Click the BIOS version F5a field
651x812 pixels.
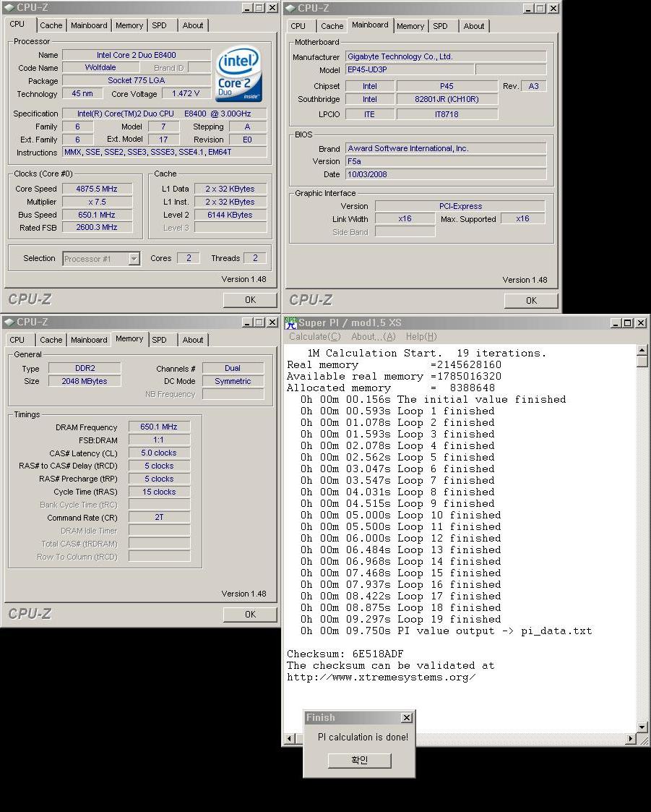446,161
